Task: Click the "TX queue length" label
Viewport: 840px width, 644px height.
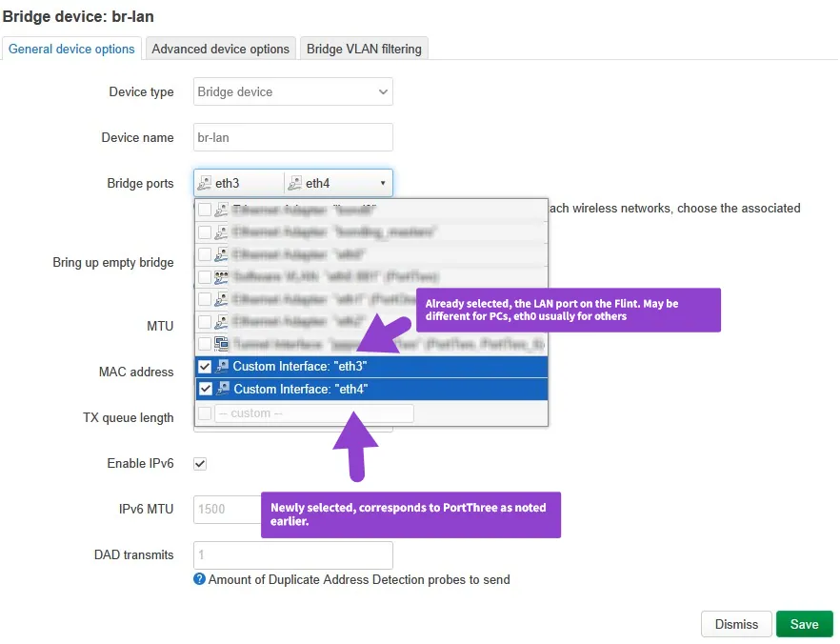Action: (128, 417)
